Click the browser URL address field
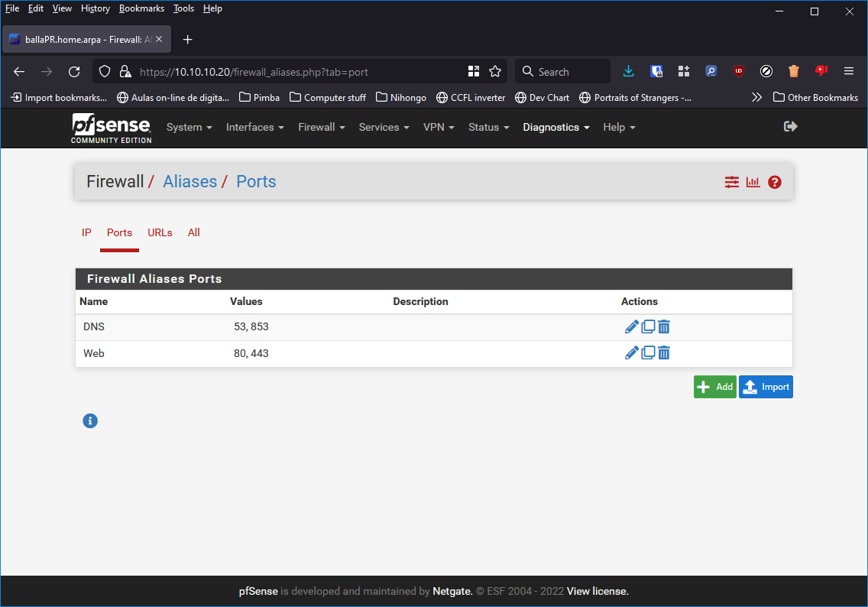 click(x=298, y=72)
